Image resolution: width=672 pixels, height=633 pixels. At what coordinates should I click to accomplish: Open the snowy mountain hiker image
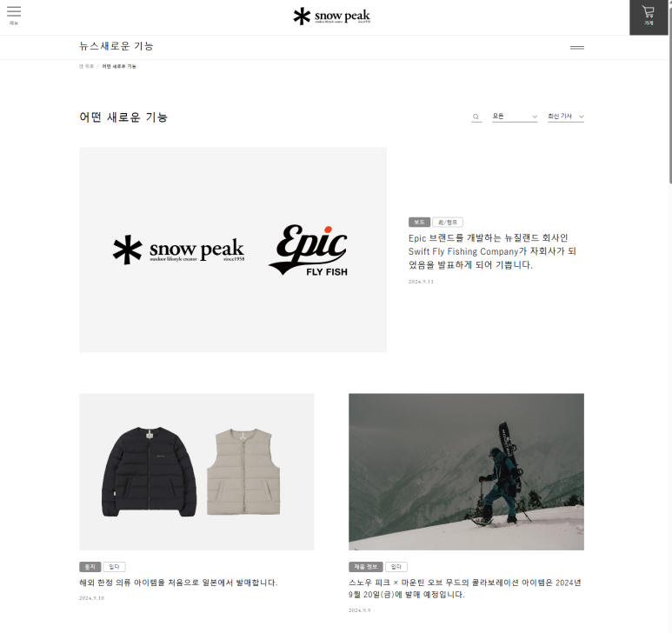tap(466, 472)
